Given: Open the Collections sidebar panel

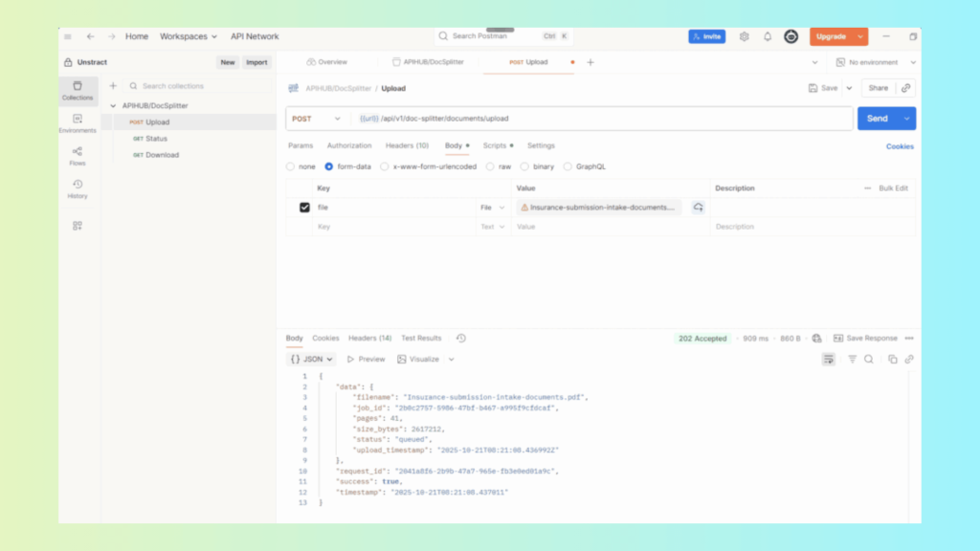Looking at the screenshot, I should [78, 91].
